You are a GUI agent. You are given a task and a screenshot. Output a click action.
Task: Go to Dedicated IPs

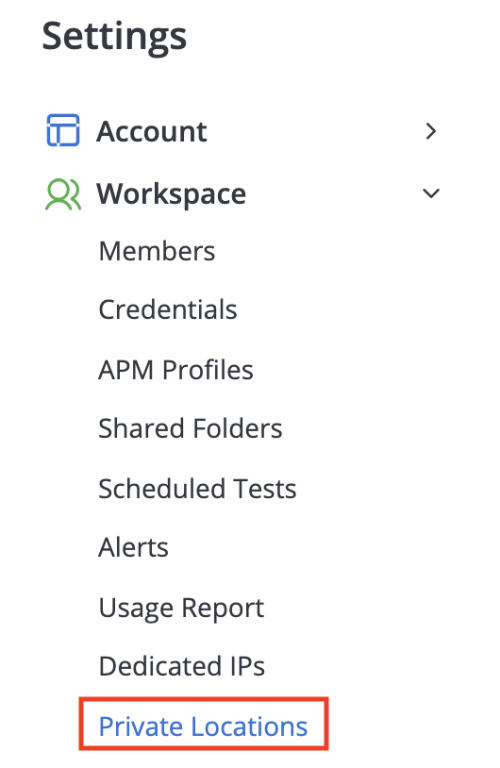pyautogui.click(x=182, y=666)
